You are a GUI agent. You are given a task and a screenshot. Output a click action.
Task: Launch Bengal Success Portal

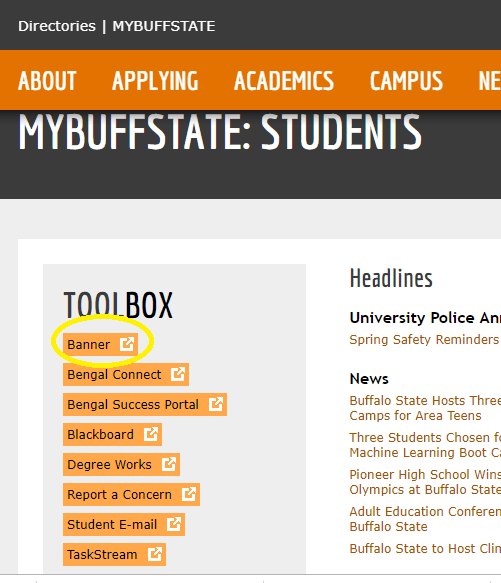coord(145,405)
